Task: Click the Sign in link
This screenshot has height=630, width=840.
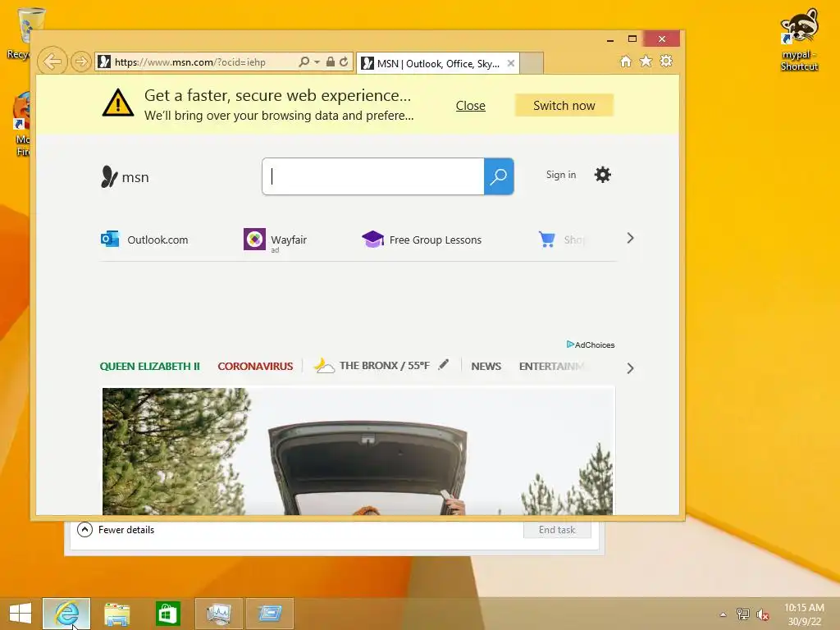Action: point(561,175)
